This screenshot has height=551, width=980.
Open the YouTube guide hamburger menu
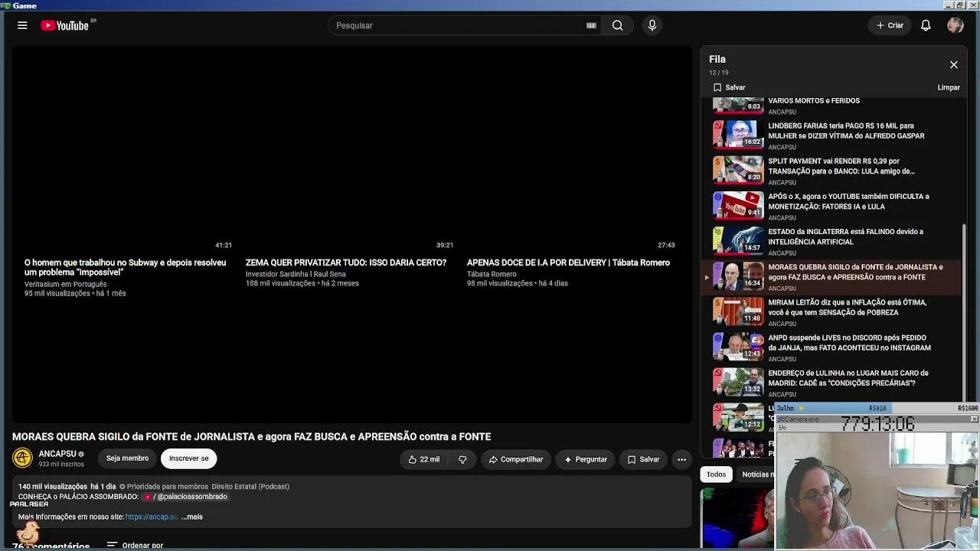(x=22, y=25)
